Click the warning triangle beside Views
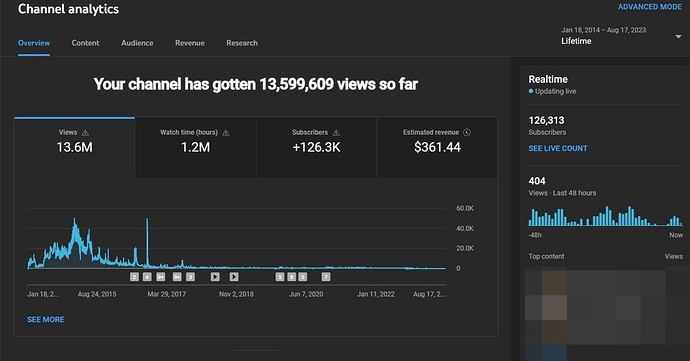 (85, 133)
